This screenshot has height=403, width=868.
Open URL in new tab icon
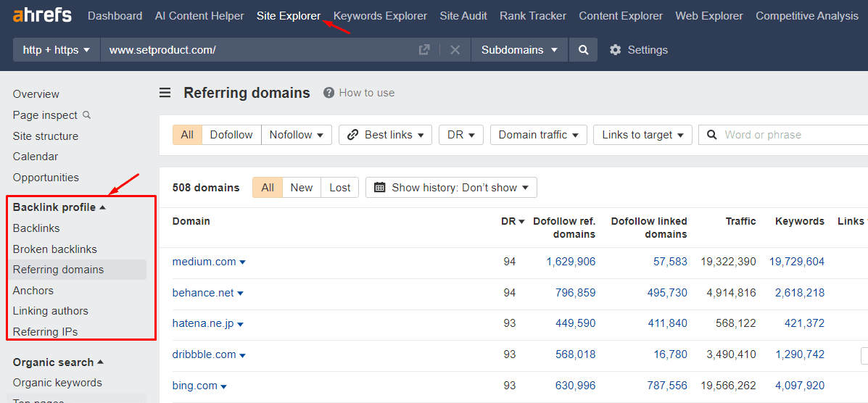(x=424, y=49)
